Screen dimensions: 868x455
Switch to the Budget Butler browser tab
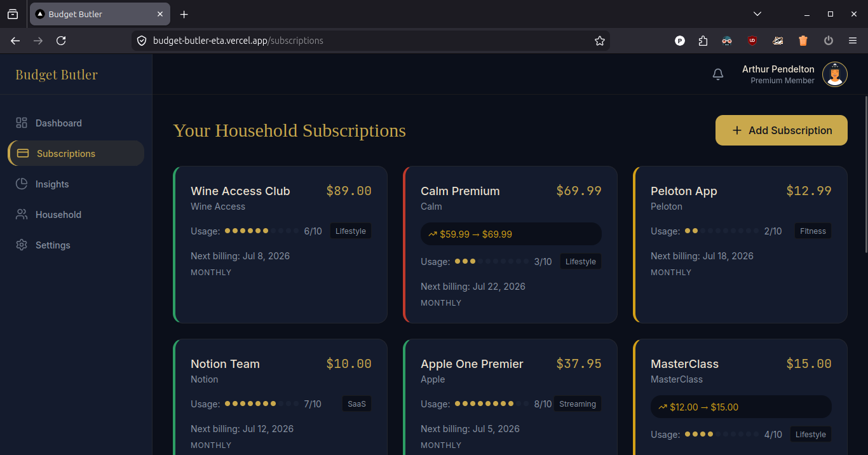(100, 14)
